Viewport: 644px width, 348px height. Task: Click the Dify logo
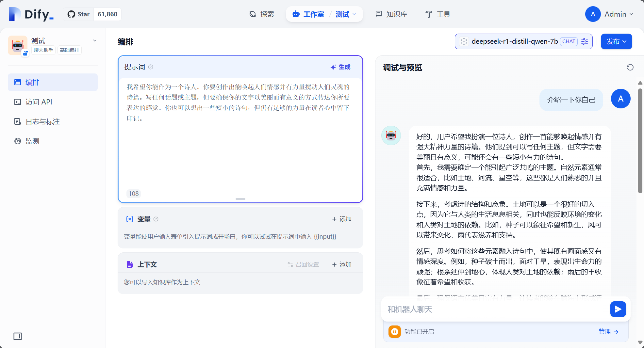31,14
